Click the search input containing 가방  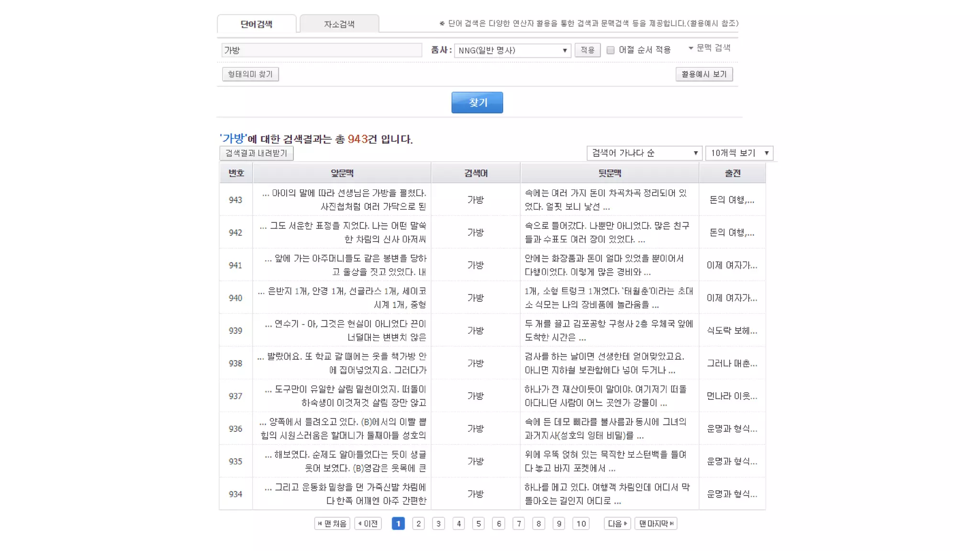click(321, 50)
